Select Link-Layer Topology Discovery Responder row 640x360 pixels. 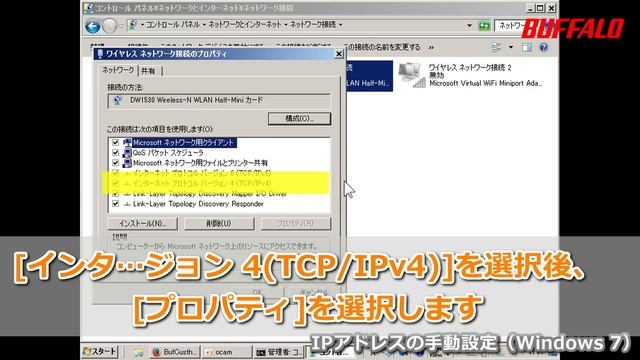198,204
